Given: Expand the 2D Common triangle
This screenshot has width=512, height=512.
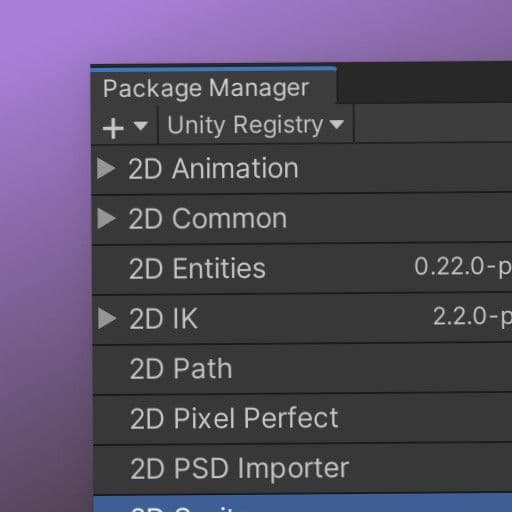Looking at the screenshot, I should [106, 219].
